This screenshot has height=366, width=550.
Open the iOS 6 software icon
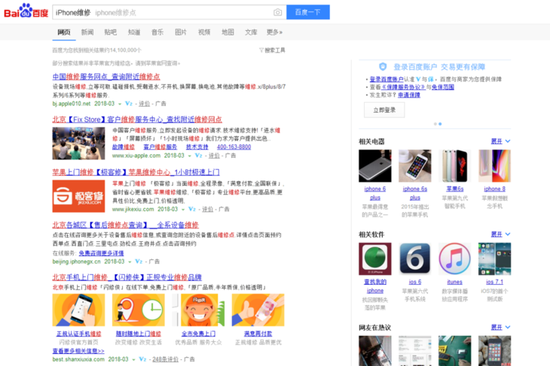pos(415,259)
